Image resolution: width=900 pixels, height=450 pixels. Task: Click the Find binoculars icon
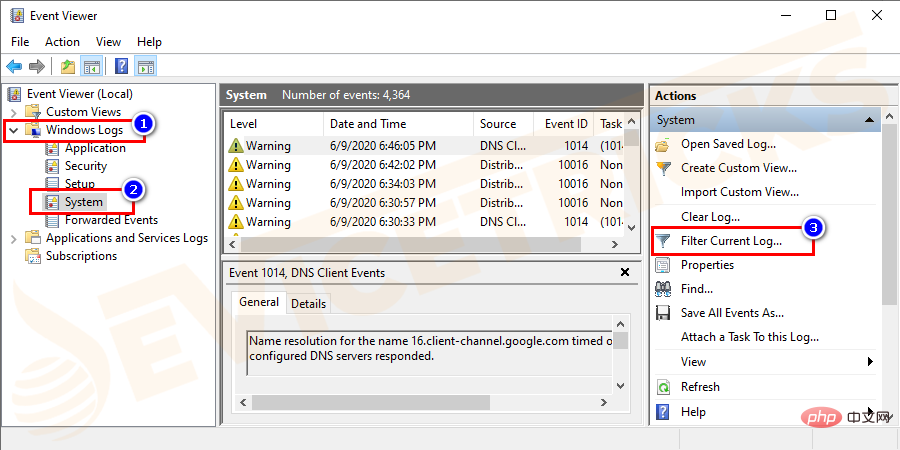(x=663, y=289)
